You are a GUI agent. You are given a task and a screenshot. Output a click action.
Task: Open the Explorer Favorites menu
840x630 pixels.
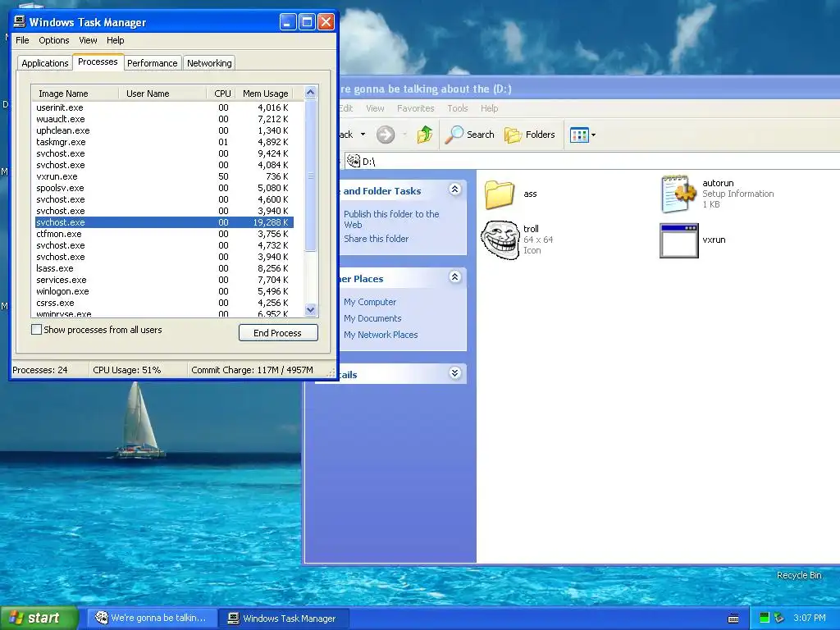pyautogui.click(x=416, y=108)
